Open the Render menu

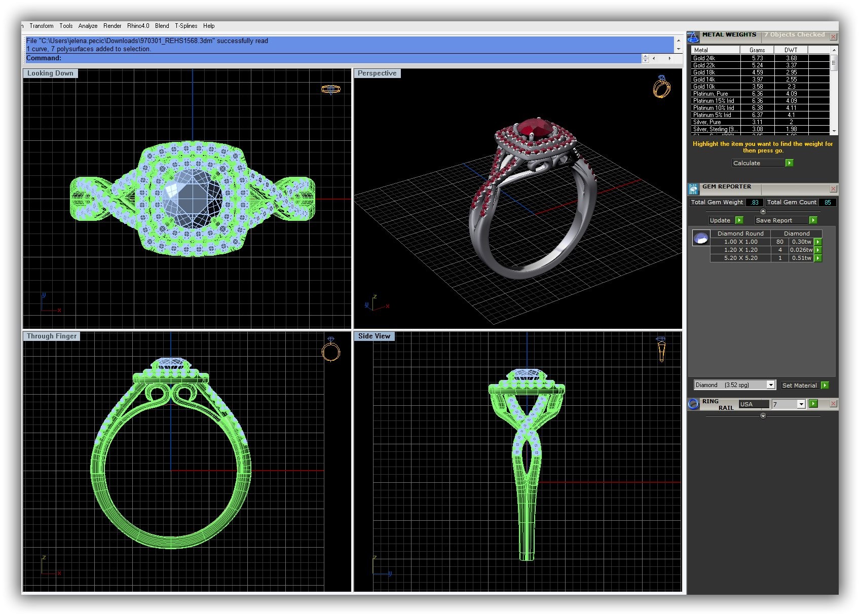tap(112, 26)
